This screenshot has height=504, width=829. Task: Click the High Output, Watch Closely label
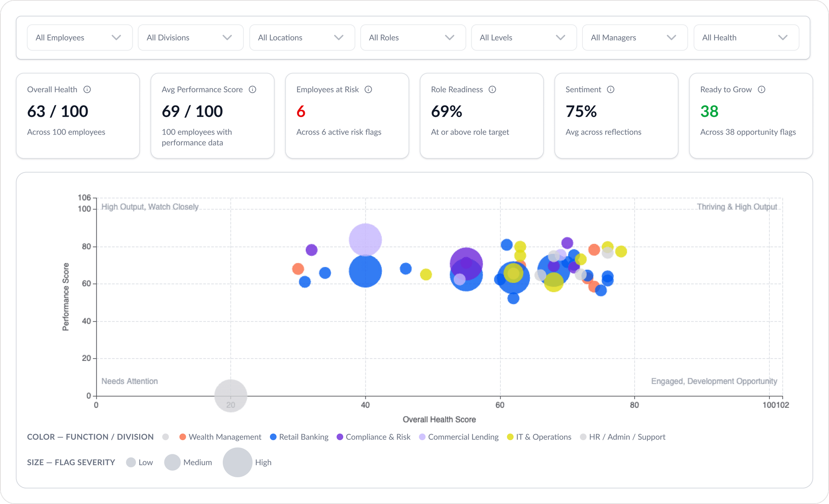150,207
